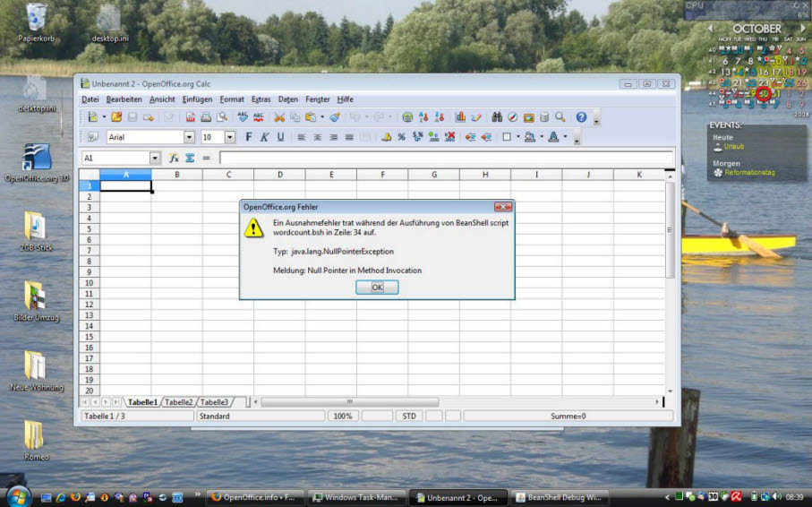Open the Name Box A1 dropdown

coord(155,159)
